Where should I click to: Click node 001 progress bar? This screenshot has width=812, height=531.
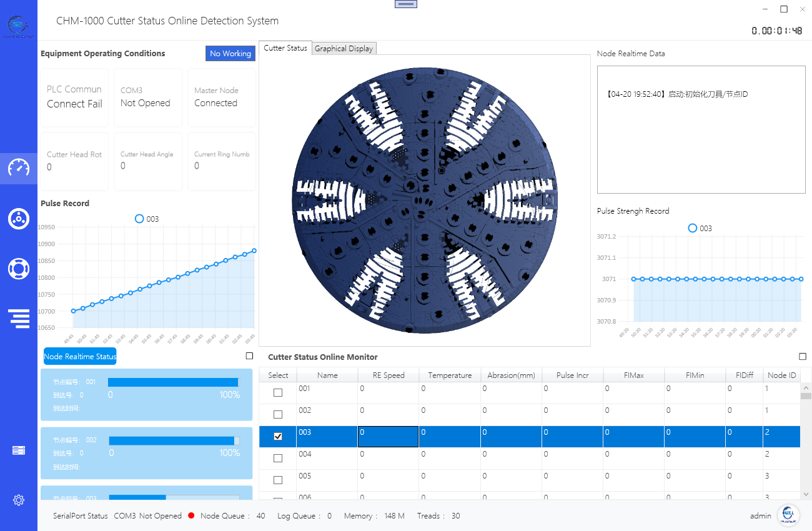(x=174, y=382)
